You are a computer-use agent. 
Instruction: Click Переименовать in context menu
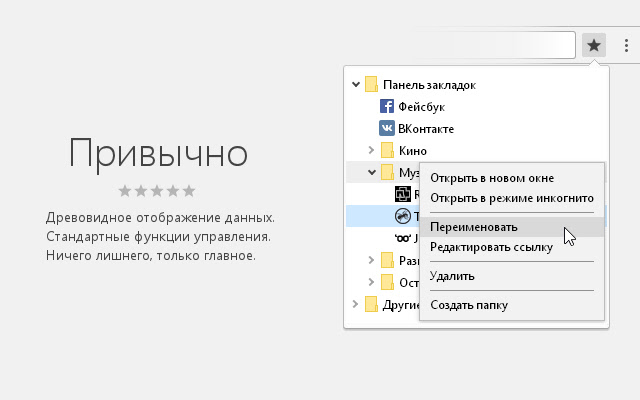[474, 227]
